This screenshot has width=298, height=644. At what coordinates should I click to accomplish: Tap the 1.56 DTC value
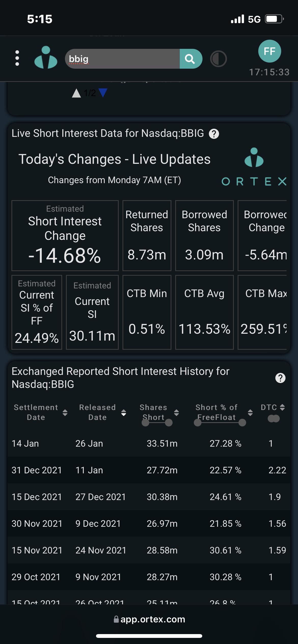(277, 524)
